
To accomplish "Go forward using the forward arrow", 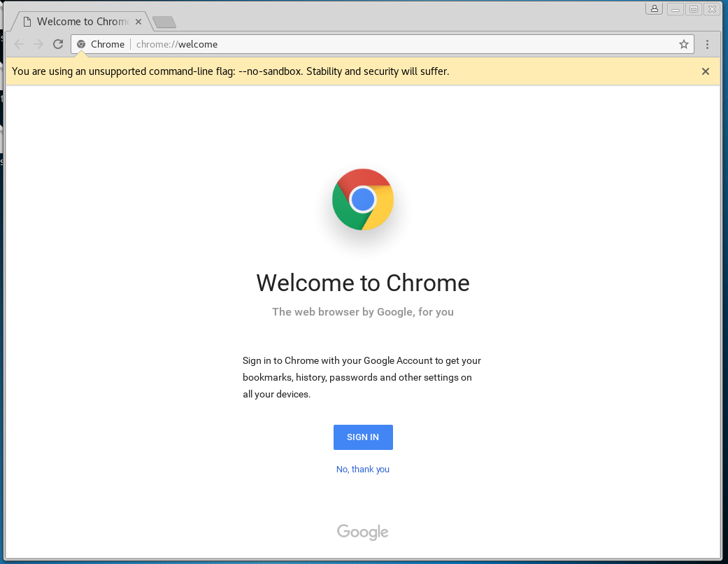I will click(38, 44).
